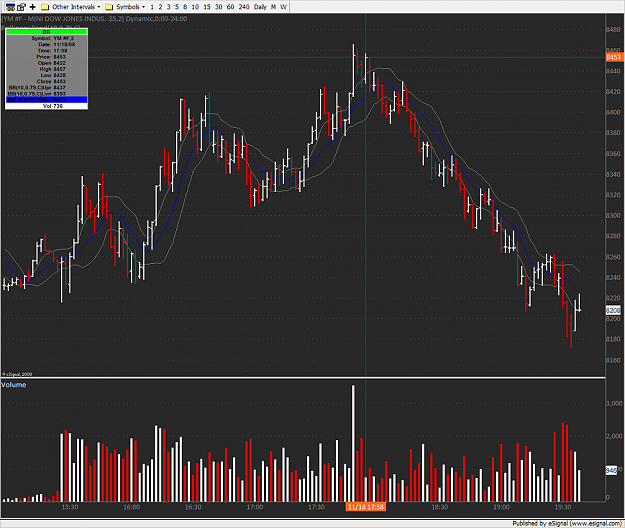Click the 'High 8457' row in data window
This screenshot has height=528, width=625.
[46, 69]
